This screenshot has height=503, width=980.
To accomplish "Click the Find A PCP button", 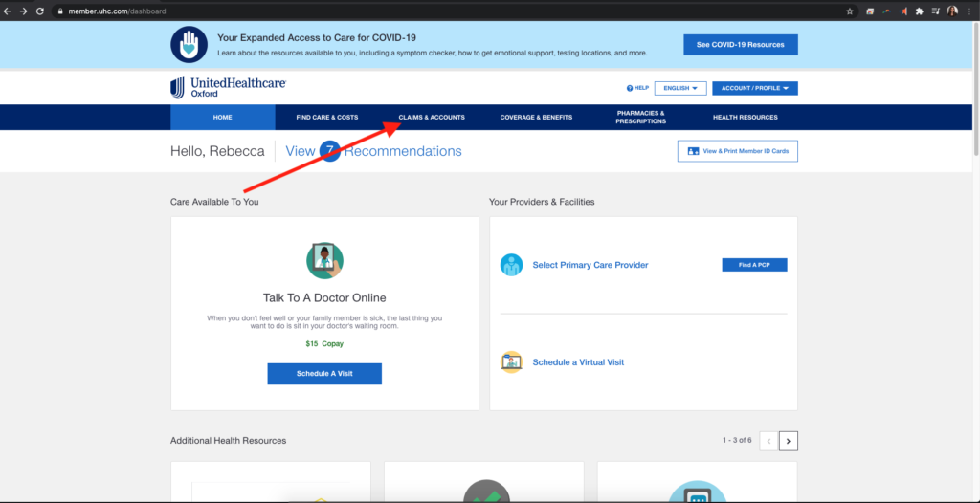I will pos(754,265).
